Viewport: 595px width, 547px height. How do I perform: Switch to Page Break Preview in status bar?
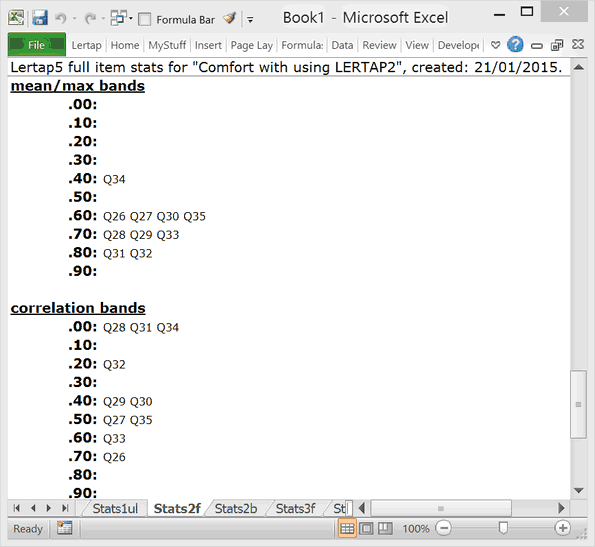[x=385, y=528]
